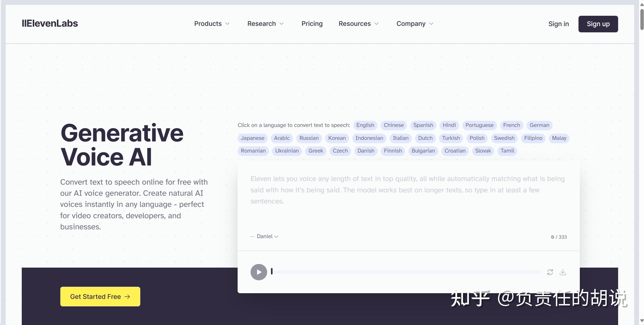Regenerate the audio with the refresh icon
Screen dimensions: 644x325
click(550, 272)
